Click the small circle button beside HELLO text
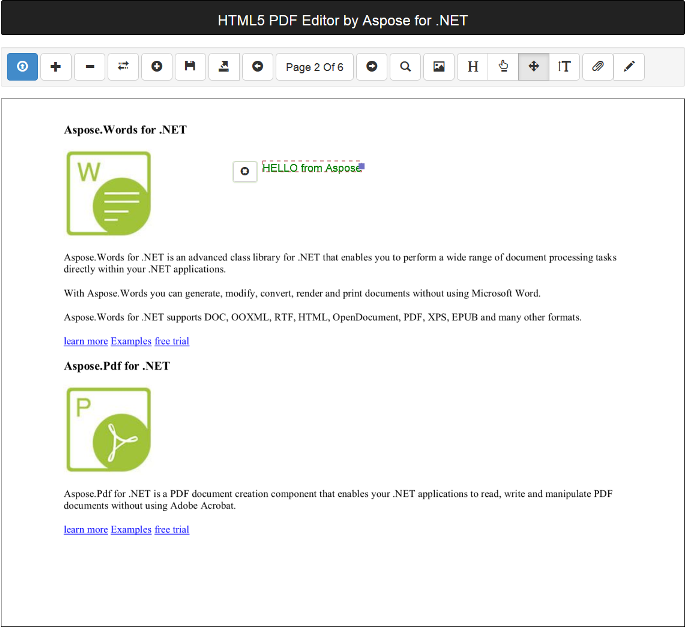This screenshot has height=628, width=686. [x=245, y=172]
